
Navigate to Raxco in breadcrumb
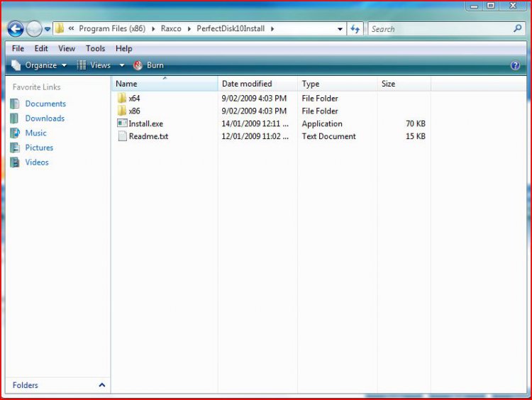[171, 28]
